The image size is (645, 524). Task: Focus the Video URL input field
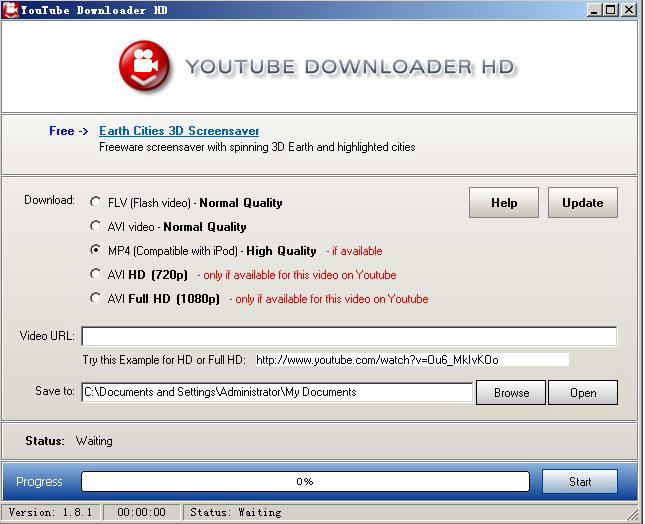coord(349,336)
